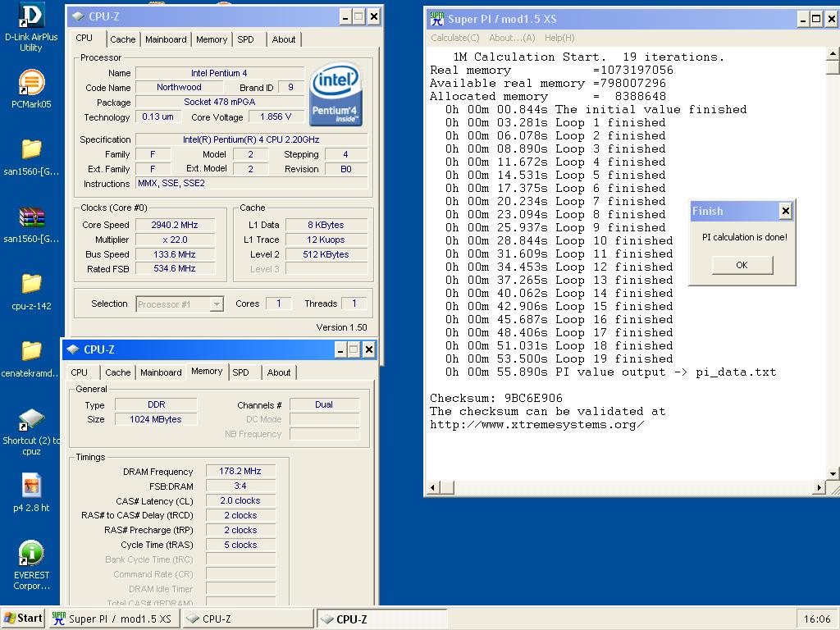This screenshot has height=630, width=840.
Task: Open the Memory tab in top CPU-Z window
Action: [x=212, y=39]
